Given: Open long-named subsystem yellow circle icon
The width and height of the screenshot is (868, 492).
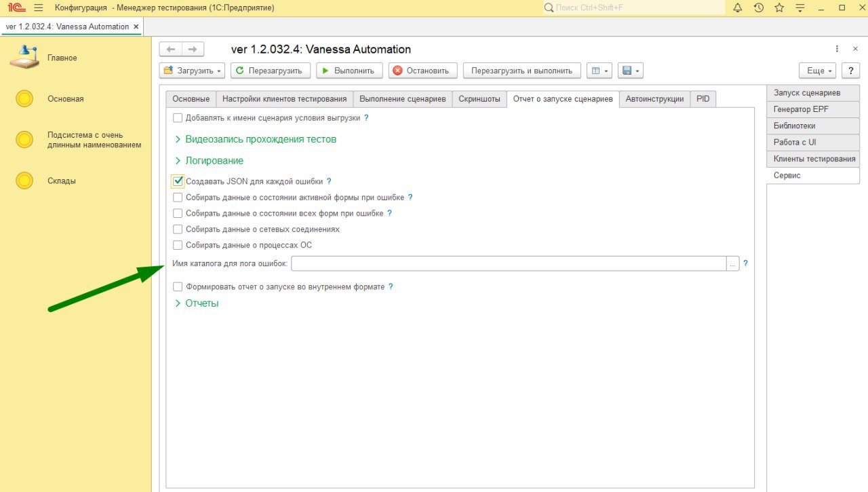Looking at the screenshot, I should (x=24, y=140).
